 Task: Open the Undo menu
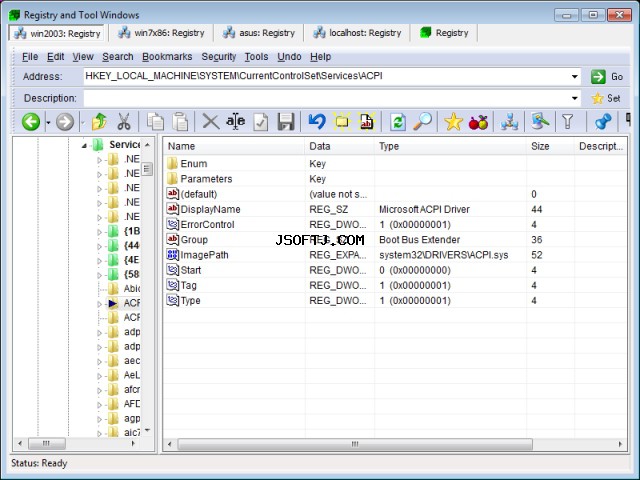click(x=289, y=57)
